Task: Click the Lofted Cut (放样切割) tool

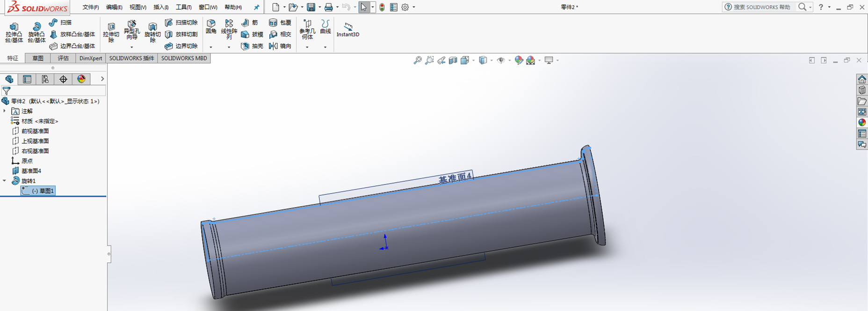Action: [x=181, y=34]
